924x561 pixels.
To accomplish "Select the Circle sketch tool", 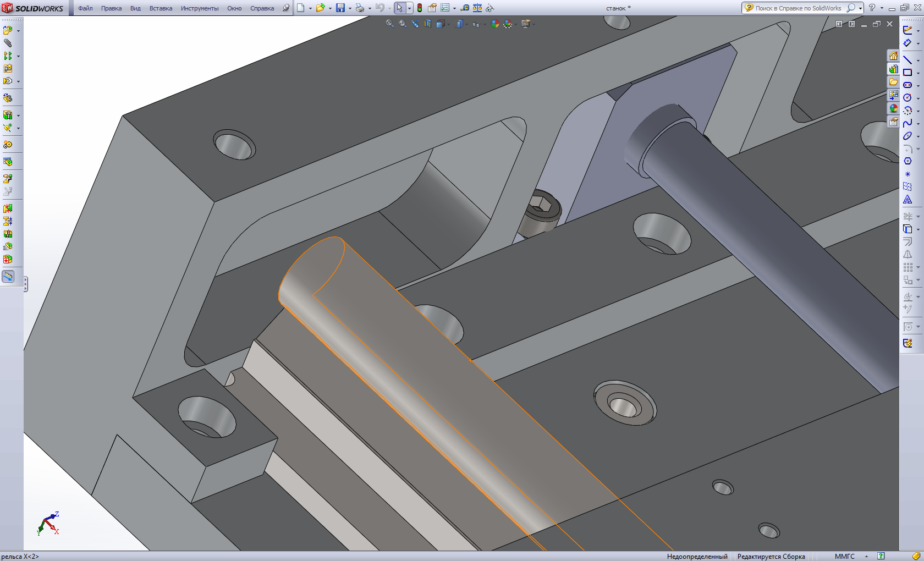I will pos(908,98).
